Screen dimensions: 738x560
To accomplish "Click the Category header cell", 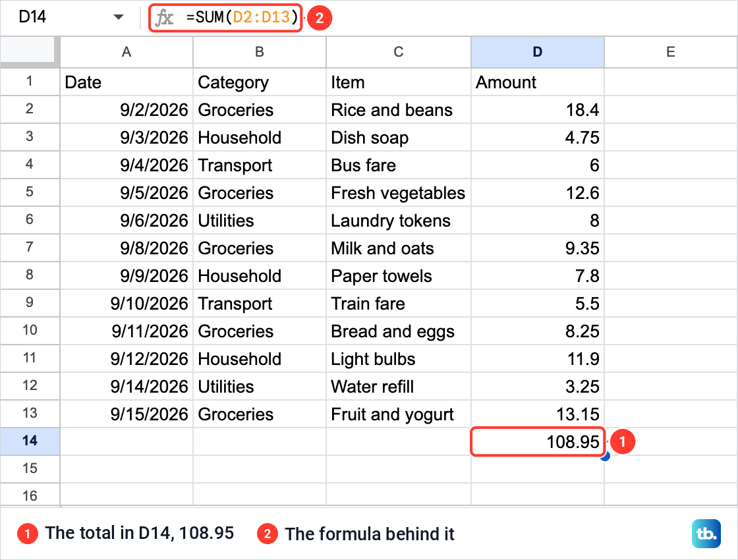I will (x=260, y=82).
